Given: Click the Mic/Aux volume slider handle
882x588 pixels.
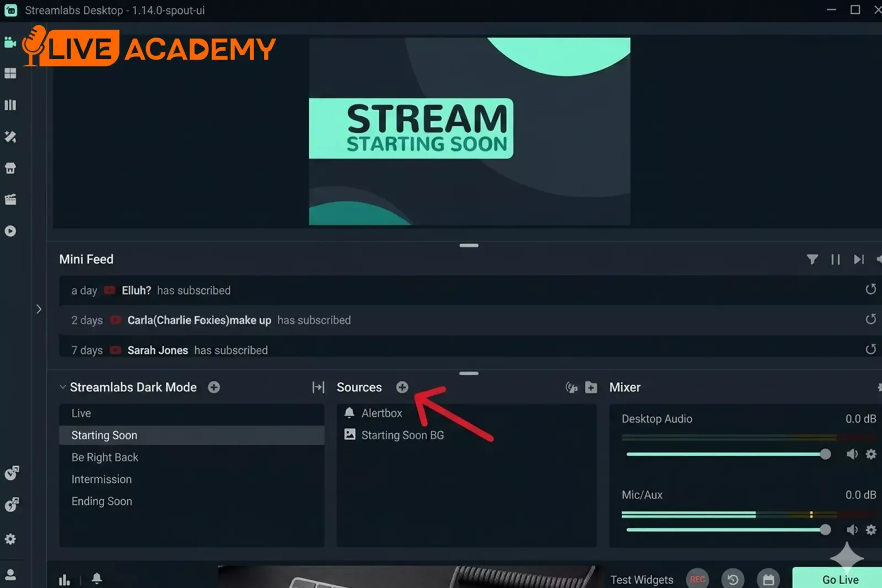Looking at the screenshot, I should [x=825, y=530].
